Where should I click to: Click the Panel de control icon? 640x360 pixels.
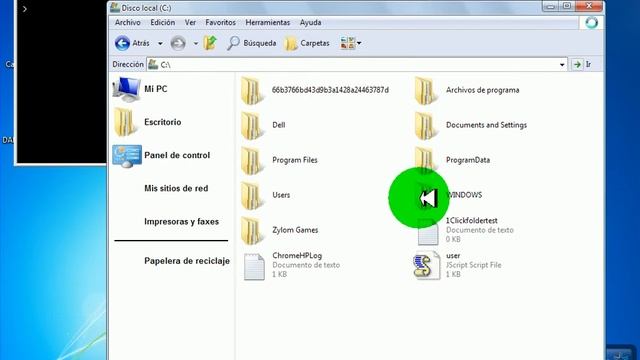[x=127, y=156]
